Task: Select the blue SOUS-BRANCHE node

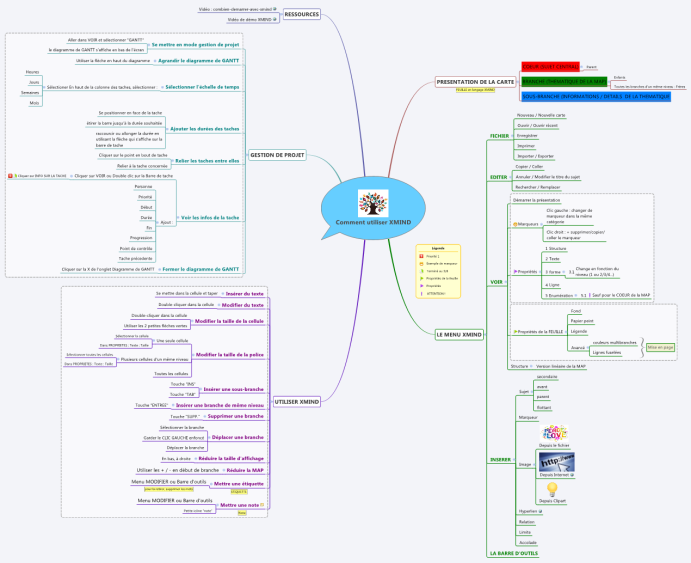Action: point(596,96)
